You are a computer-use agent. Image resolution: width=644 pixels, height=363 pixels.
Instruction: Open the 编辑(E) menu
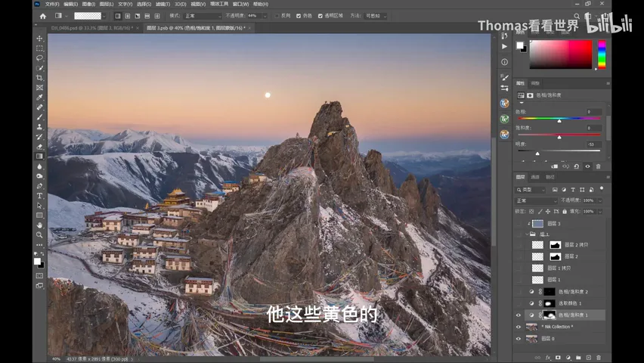point(70,4)
